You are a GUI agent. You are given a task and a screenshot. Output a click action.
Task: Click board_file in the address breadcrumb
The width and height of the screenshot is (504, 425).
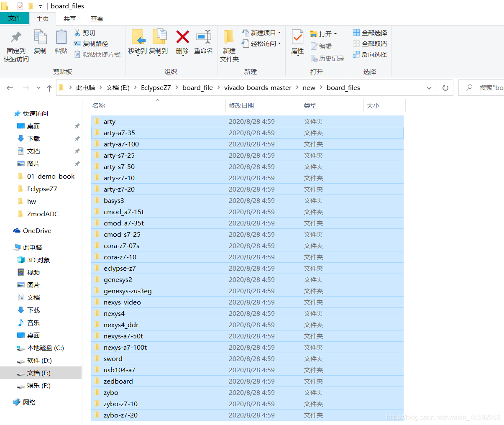click(197, 88)
